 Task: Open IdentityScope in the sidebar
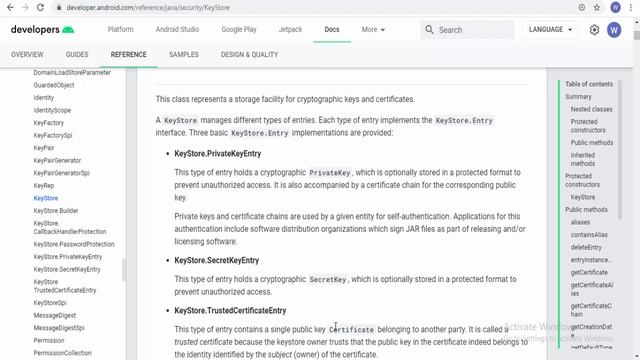52,110
